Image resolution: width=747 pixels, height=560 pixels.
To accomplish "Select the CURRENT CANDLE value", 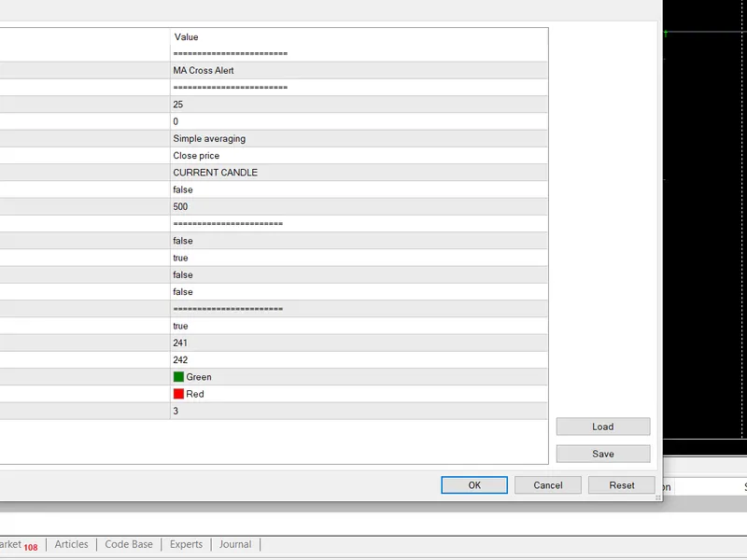I will click(359, 173).
